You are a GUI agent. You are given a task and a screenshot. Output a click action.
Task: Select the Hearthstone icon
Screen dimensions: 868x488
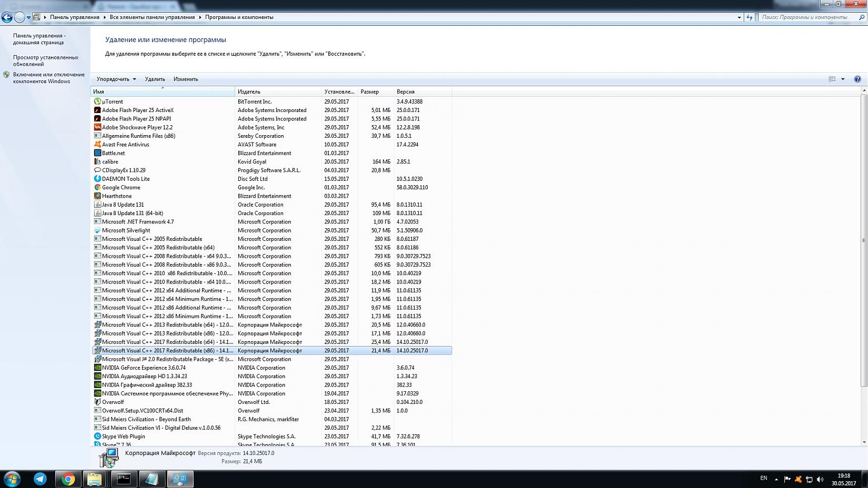pos(97,196)
